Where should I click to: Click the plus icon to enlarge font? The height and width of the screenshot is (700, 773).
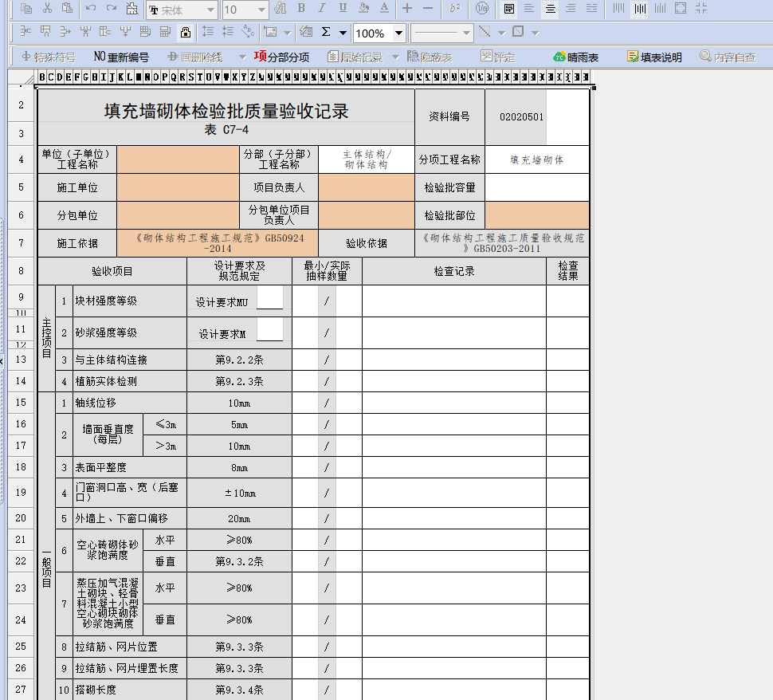click(407, 9)
